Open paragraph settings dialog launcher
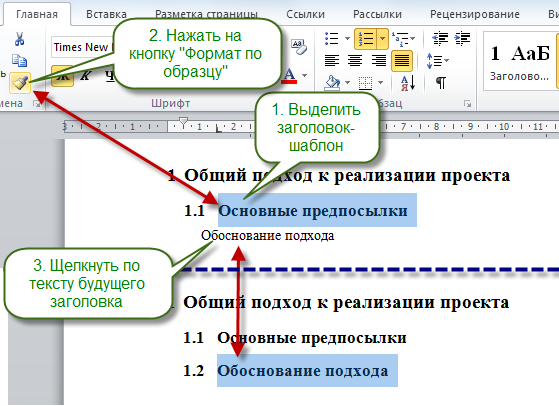559x406 pixels. point(467,104)
